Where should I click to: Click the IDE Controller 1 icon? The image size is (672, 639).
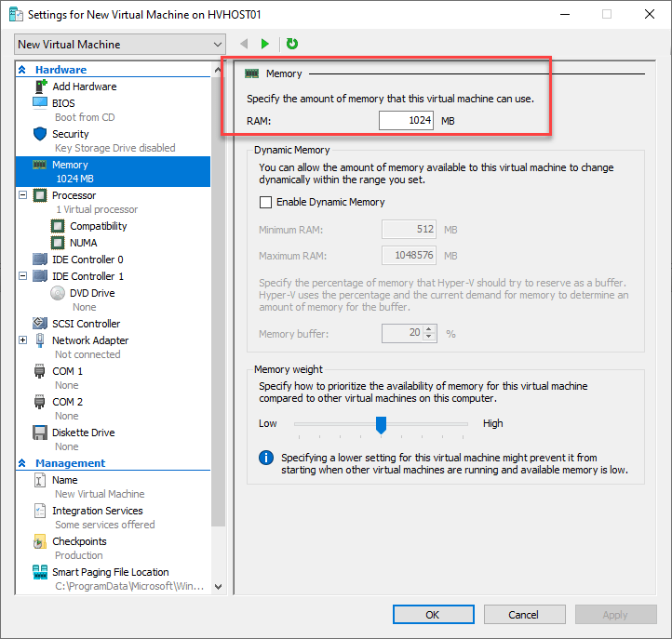40,276
